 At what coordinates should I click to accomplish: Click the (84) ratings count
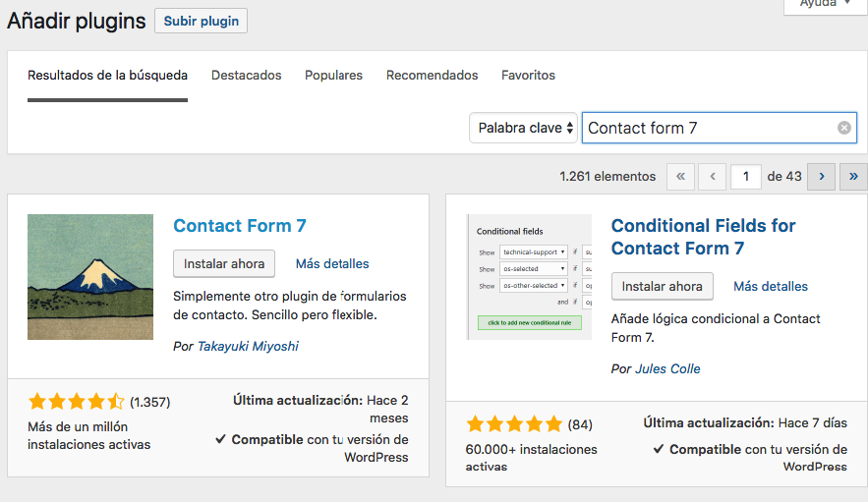tap(580, 424)
